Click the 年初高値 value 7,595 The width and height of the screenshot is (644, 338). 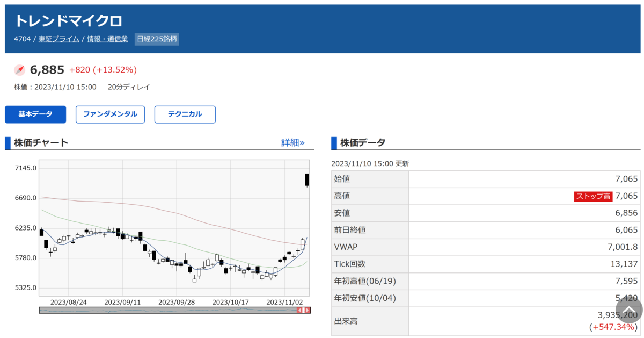[626, 282]
